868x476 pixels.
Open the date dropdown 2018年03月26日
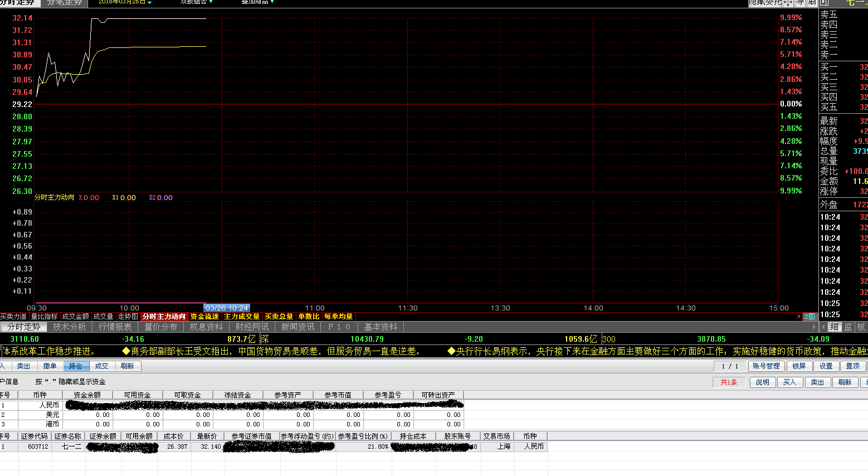pyautogui.click(x=125, y=2)
